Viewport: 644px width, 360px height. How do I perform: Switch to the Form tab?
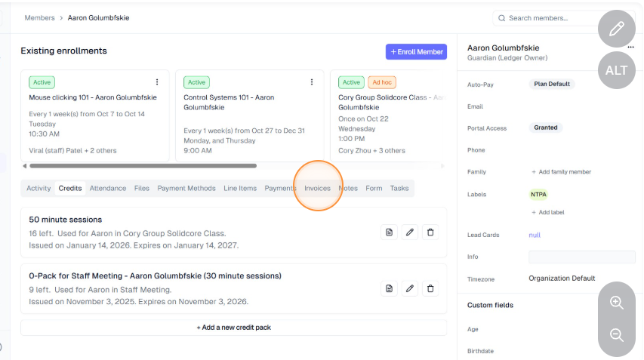pyautogui.click(x=374, y=188)
